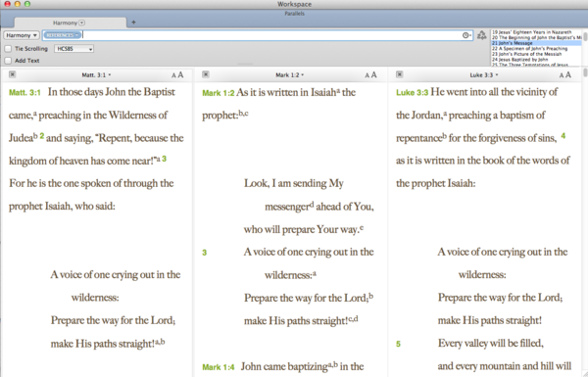Open the HCSBS text version dropdown
588x377 pixels.
click(73, 49)
